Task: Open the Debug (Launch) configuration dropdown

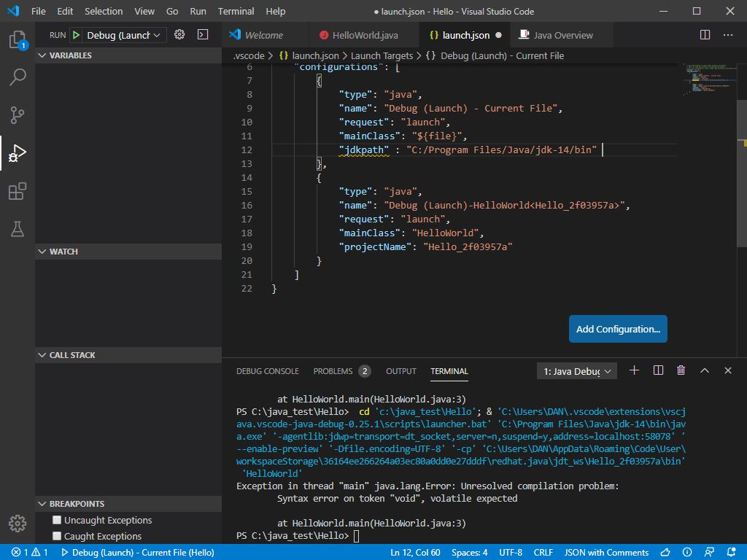Action: [x=123, y=35]
